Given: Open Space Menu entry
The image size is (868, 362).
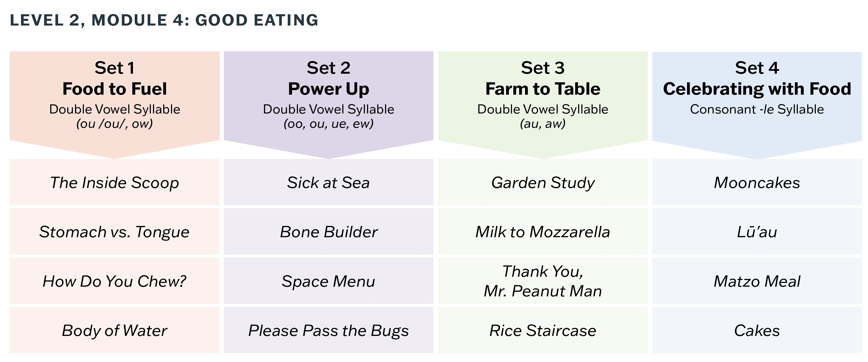Looking at the screenshot, I should point(329,281).
